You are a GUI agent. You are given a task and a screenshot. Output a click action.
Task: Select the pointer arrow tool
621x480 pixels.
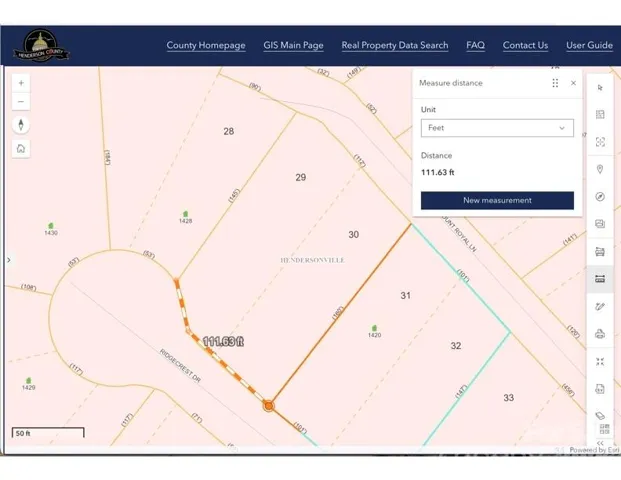pos(600,88)
